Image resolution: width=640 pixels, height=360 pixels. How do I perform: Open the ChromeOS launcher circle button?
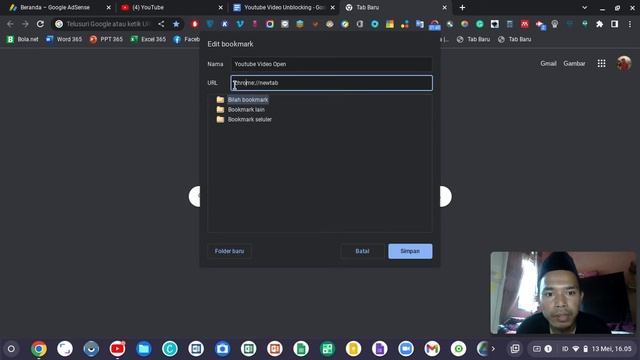click(11, 349)
